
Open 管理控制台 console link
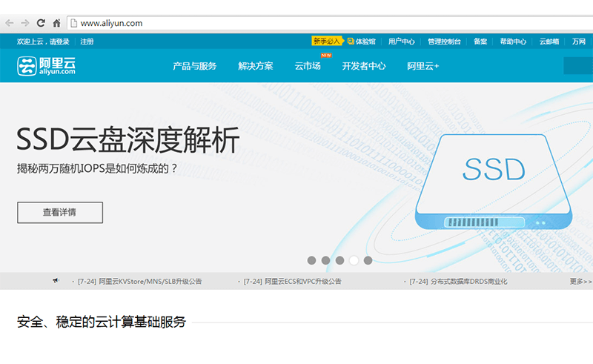444,42
